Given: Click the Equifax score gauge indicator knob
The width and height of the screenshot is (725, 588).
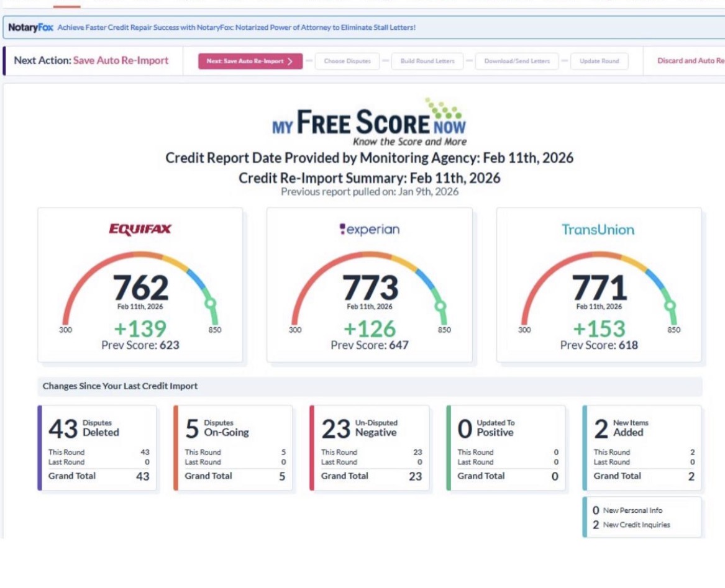Looking at the screenshot, I should point(211,304).
